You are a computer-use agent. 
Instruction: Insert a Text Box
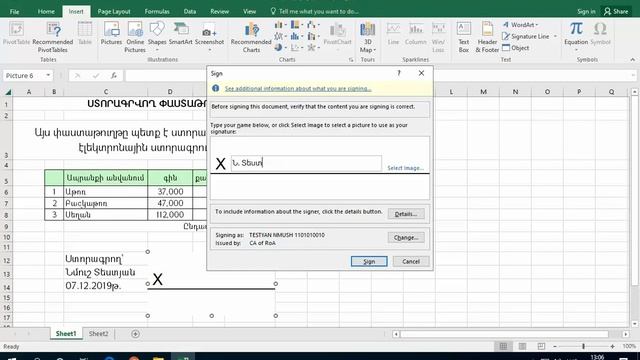(464, 37)
